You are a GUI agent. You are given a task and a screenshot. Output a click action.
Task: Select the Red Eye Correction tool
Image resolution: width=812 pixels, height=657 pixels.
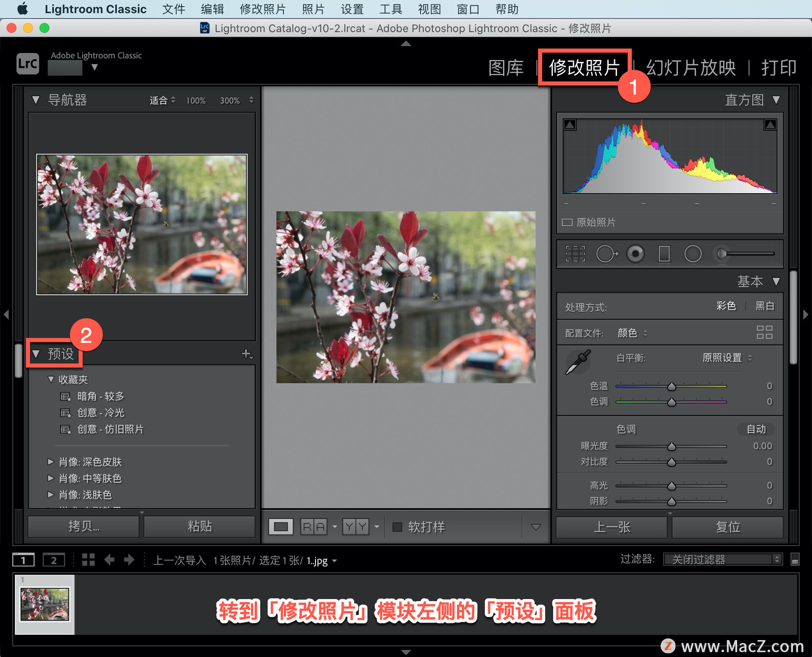coord(635,254)
